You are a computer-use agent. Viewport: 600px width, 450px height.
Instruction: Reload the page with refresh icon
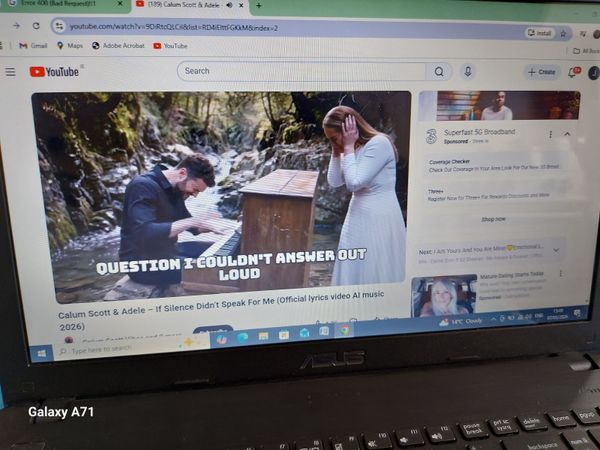point(36,26)
